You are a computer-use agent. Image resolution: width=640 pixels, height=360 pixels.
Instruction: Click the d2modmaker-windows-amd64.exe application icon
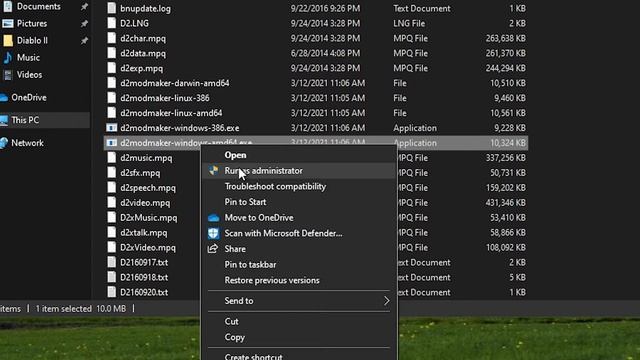[111, 143]
